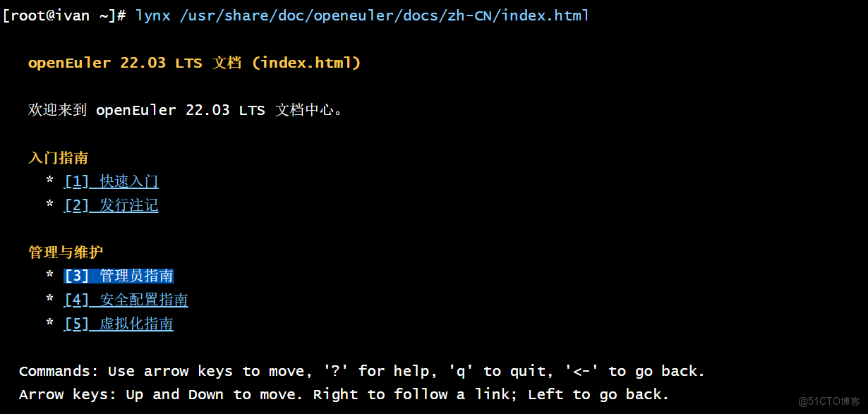Screen dimensions: 868x414
Task: Click the bullet asterisk before 安全配置指南
Action: (x=50, y=300)
